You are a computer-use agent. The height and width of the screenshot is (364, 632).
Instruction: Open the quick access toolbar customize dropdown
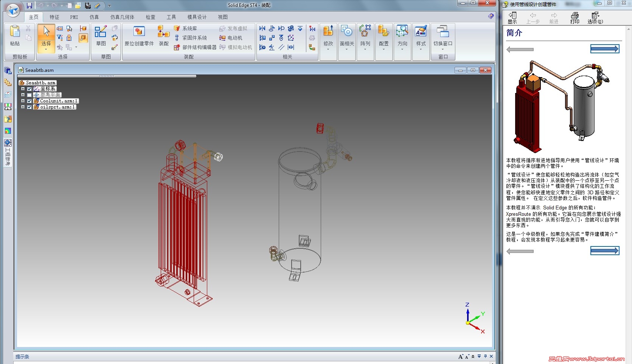click(x=109, y=6)
